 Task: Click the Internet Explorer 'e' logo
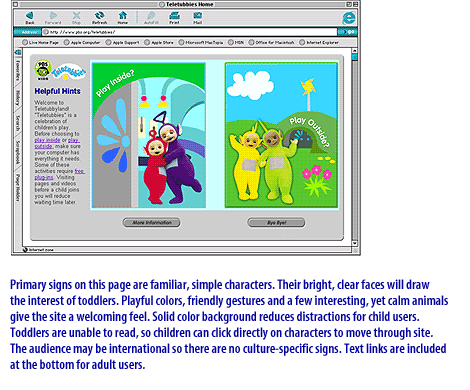coord(349,18)
